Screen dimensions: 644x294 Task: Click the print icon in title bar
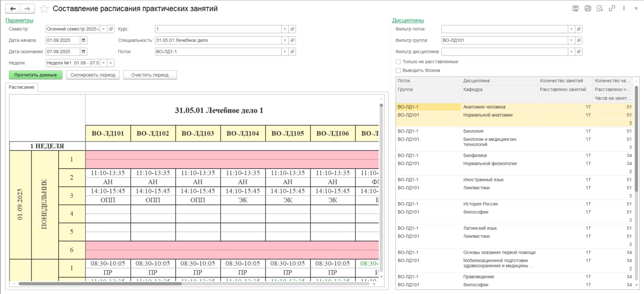coord(588,8)
